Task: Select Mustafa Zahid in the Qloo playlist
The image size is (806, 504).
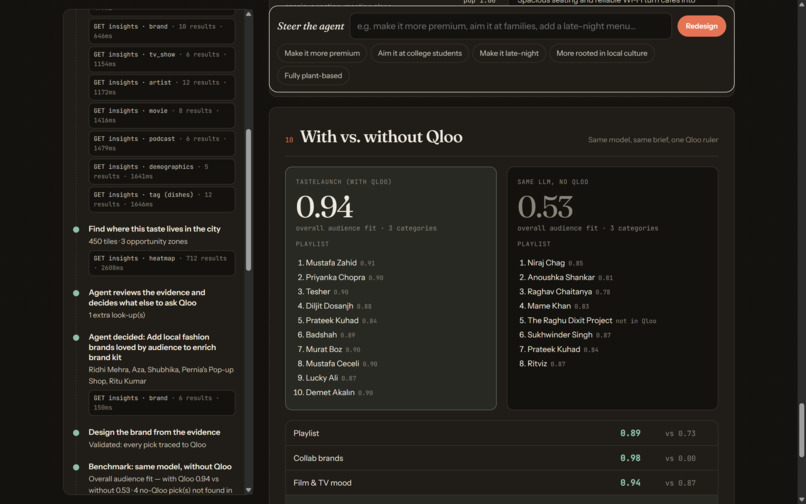Action: pyautogui.click(x=331, y=263)
